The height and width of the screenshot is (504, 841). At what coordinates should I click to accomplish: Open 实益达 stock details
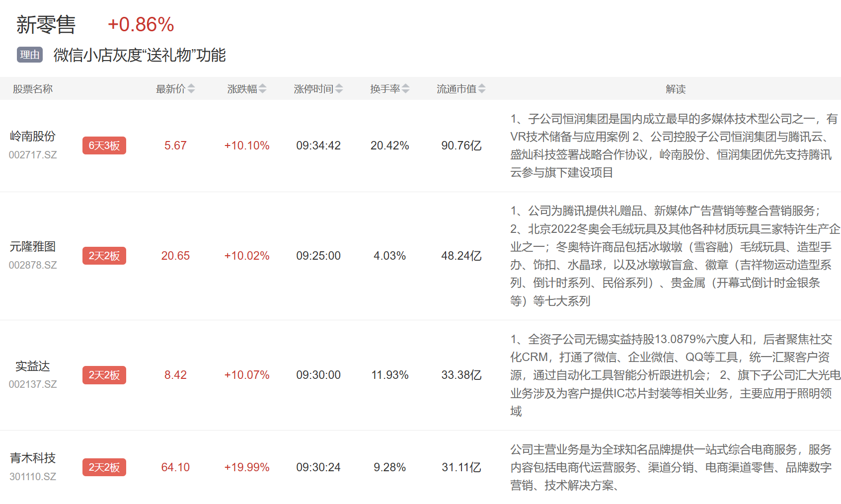point(33,366)
